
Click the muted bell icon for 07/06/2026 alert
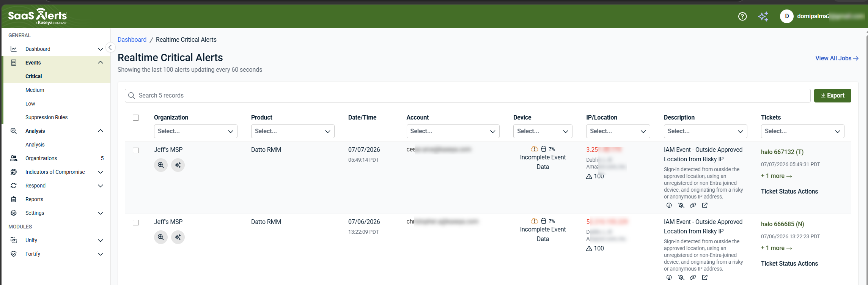(x=681, y=277)
